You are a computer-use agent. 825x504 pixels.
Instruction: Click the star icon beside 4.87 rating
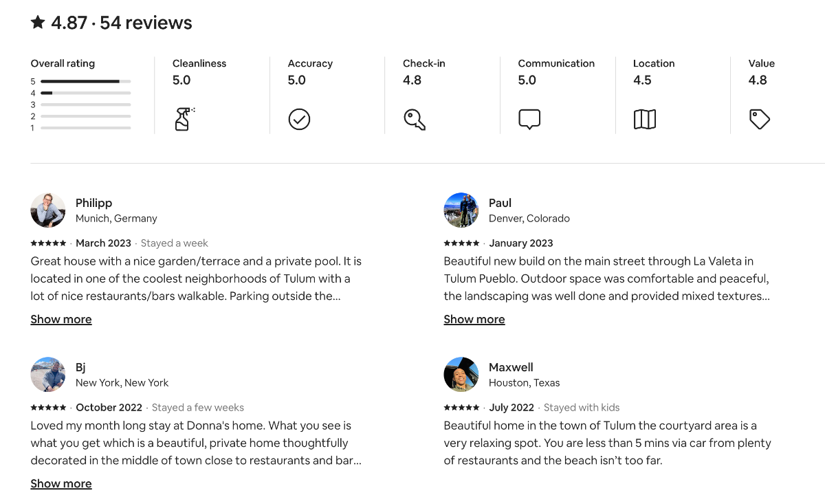[38, 23]
